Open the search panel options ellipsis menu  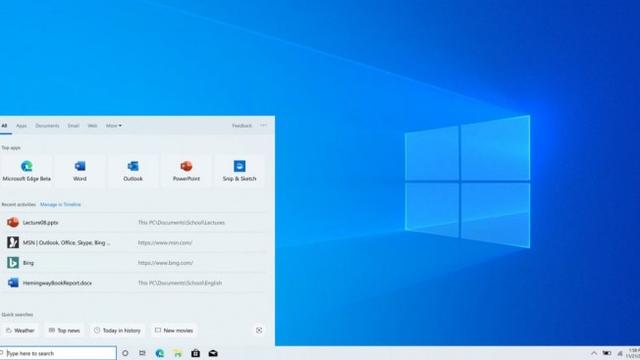263,125
